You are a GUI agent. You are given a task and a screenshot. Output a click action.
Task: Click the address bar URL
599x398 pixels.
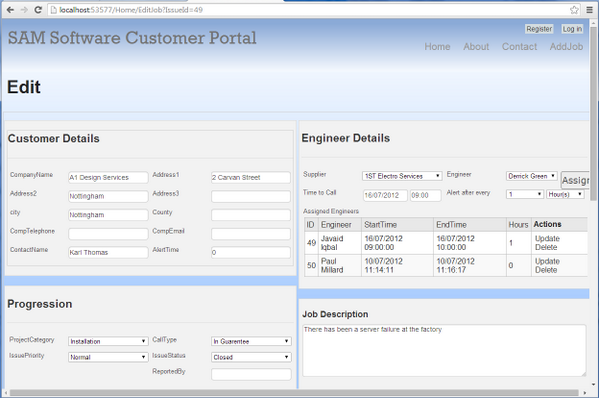pyautogui.click(x=131, y=10)
